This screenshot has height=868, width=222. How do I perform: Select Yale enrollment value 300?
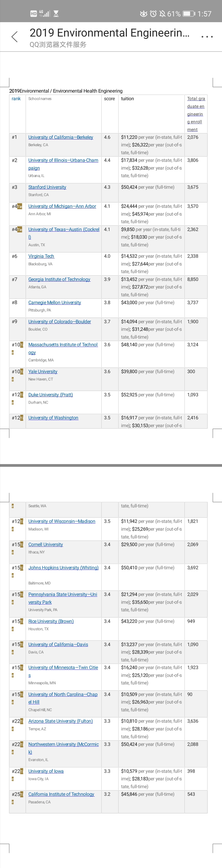191,371
